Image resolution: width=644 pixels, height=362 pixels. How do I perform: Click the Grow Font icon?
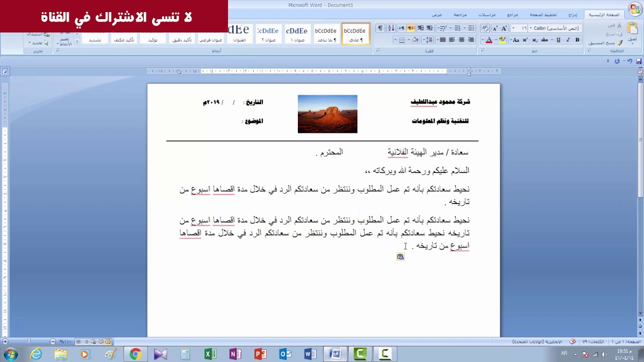[x=504, y=28]
